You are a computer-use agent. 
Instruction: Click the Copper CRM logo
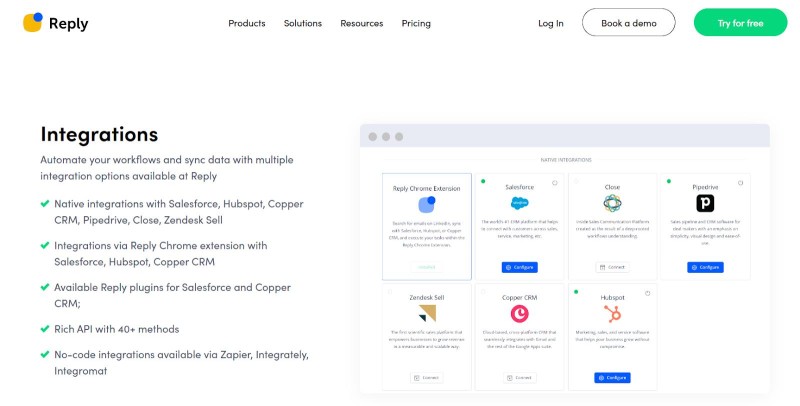point(519,313)
